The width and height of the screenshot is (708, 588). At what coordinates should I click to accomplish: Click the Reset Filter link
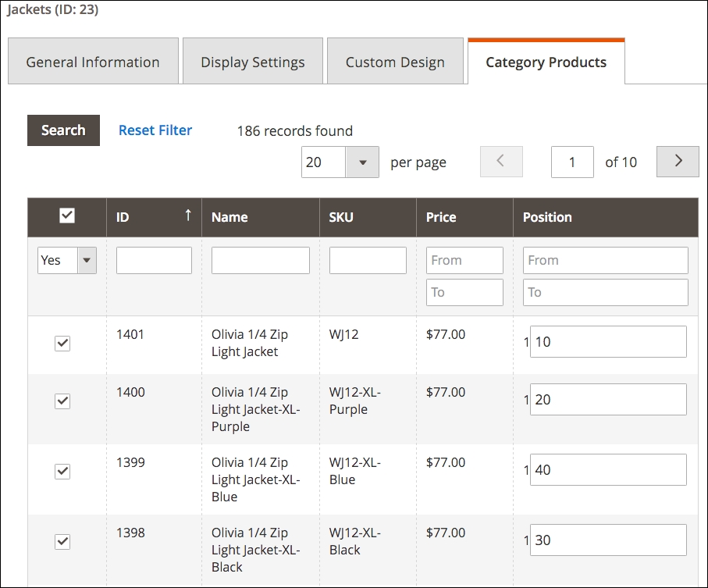[x=155, y=130]
